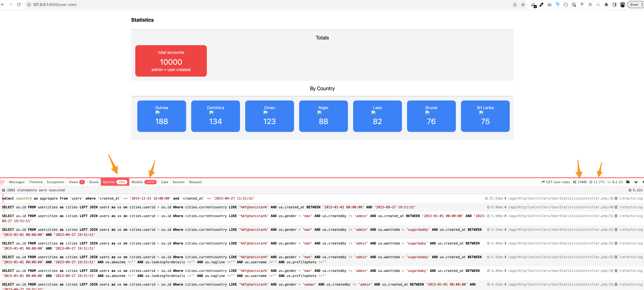Click the Error button in the browser toolbar
Screen dimensions: 644x290
pos(634,4)
